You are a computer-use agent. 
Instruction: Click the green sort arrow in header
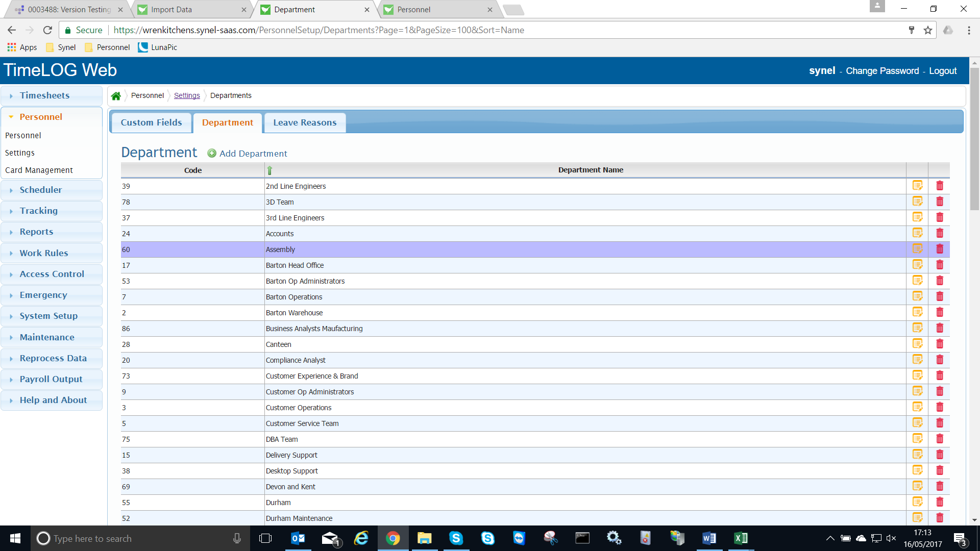269,170
